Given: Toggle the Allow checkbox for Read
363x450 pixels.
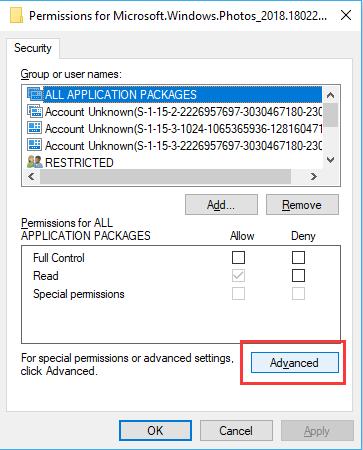Looking at the screenshot, I should 238,276.
